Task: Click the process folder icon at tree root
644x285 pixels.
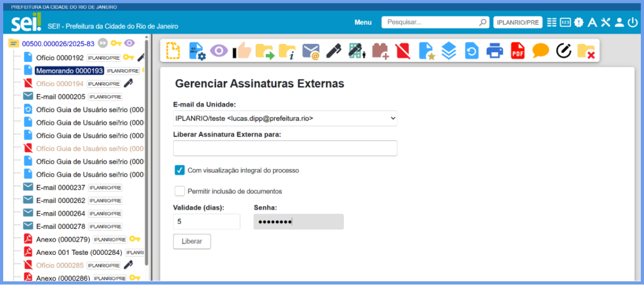Action: point(14,43)
